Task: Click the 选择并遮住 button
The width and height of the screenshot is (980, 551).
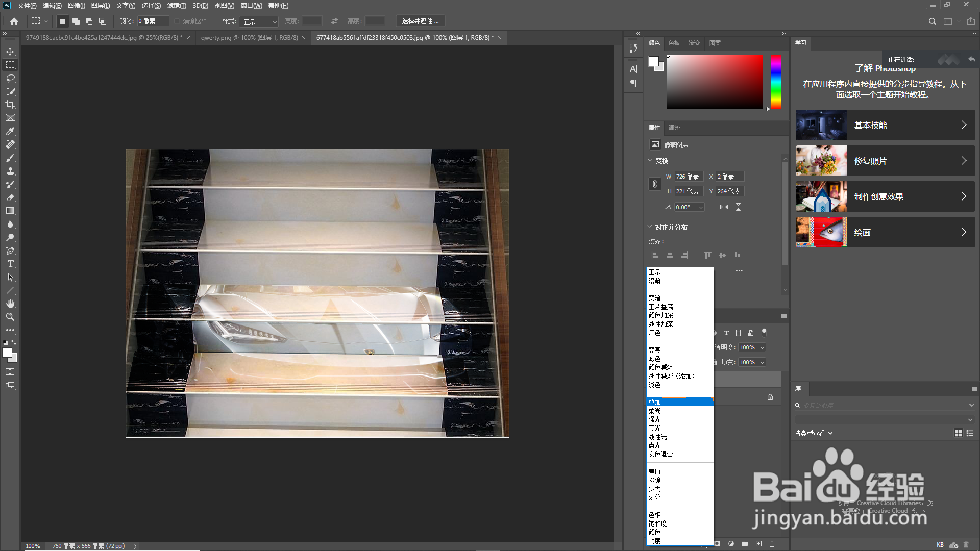Action: tap(420, 21)
